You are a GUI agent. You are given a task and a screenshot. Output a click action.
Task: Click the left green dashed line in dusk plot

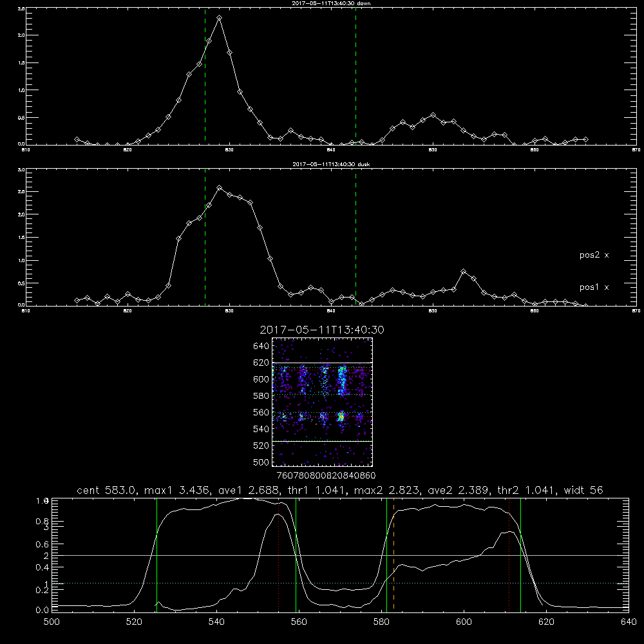pyautogui.click(x=205, y=238)
